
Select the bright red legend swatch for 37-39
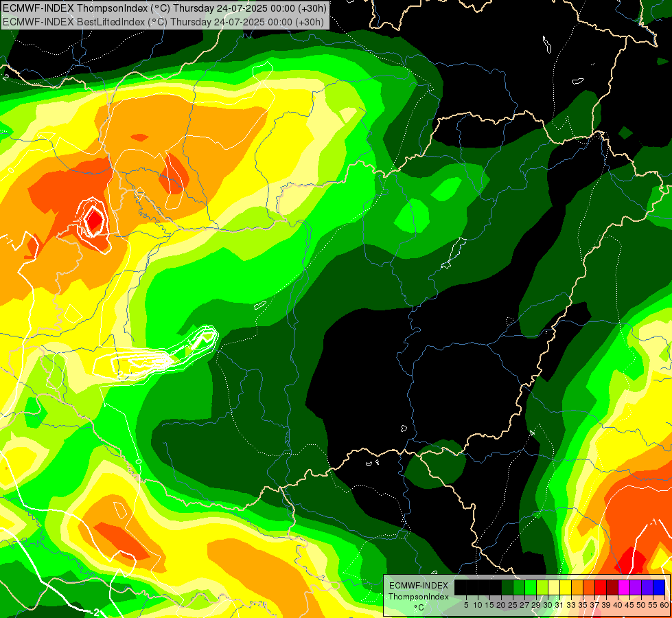point(601,587)
